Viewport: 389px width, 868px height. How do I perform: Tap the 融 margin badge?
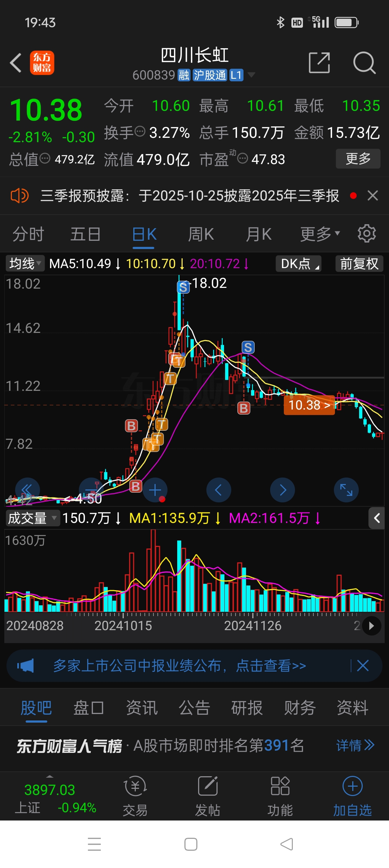coord(184,75)
